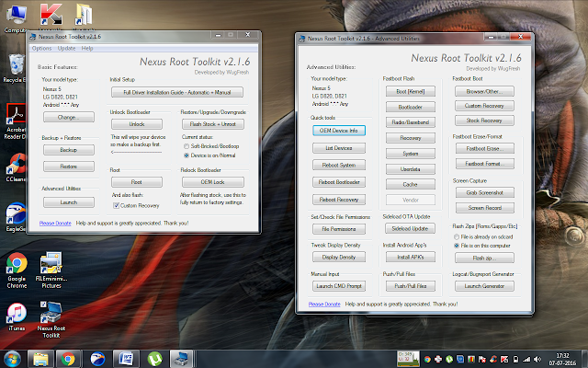Screen dimensions: 588x368
Task: Click Fastboot Erase... button
Action: (x=485, y=148)
